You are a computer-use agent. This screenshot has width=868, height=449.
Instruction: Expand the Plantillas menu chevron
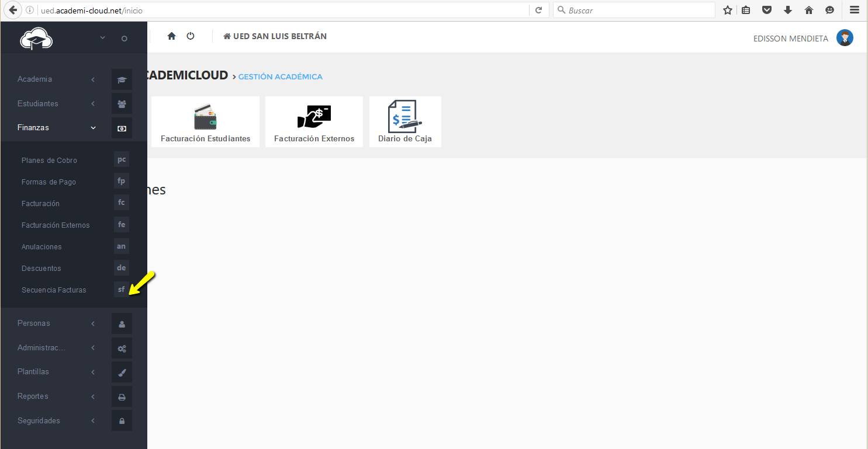(93, 372)
